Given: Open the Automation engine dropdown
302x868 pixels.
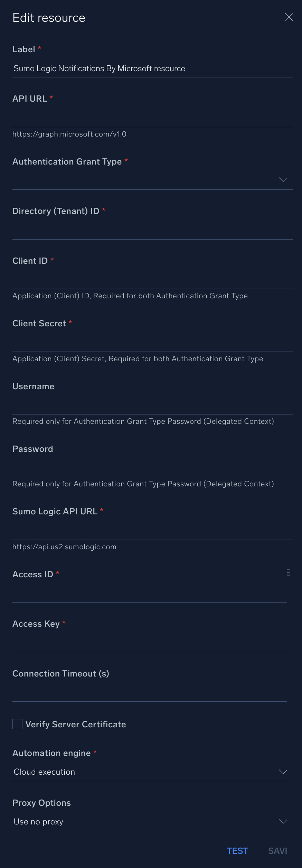Looking at the screenshot, I should click(x=283, y=772).
